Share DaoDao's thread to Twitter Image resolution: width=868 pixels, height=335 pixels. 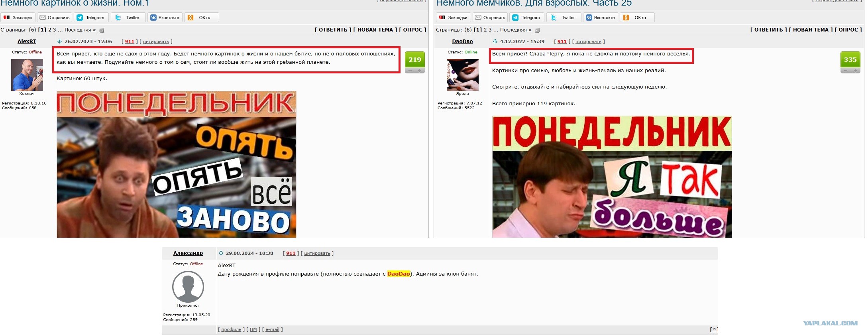564,18
